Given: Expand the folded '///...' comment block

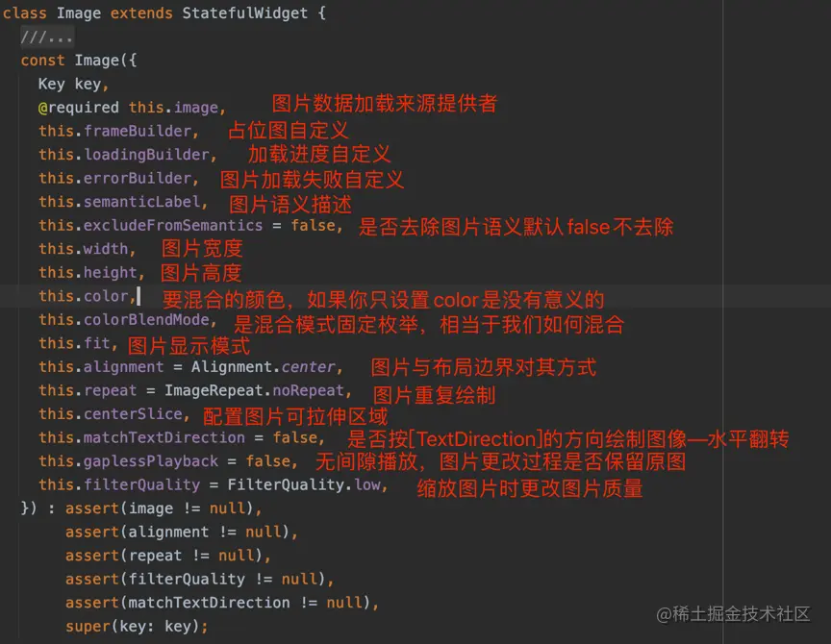Looking at the screenshot, I should click(x=46, y=37).
